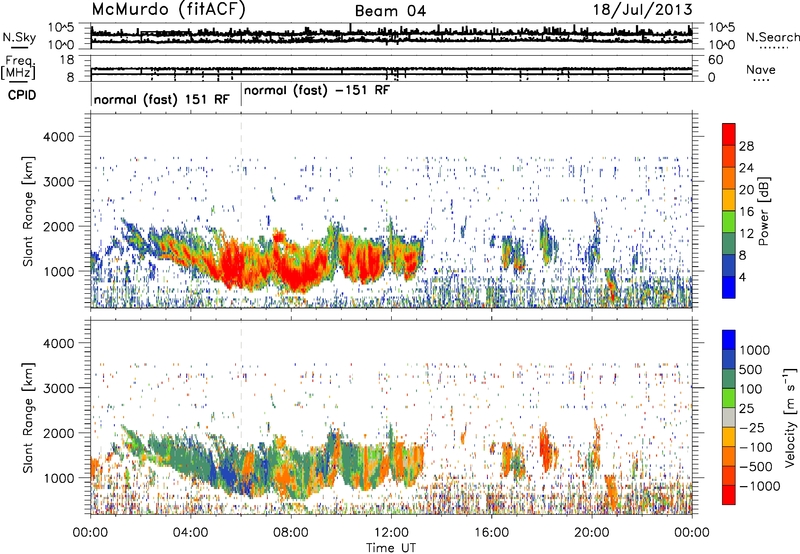Click the '20:00' time axis tick label
The width and height of the screenshot is (800, 554).
[x=592, y=533]
